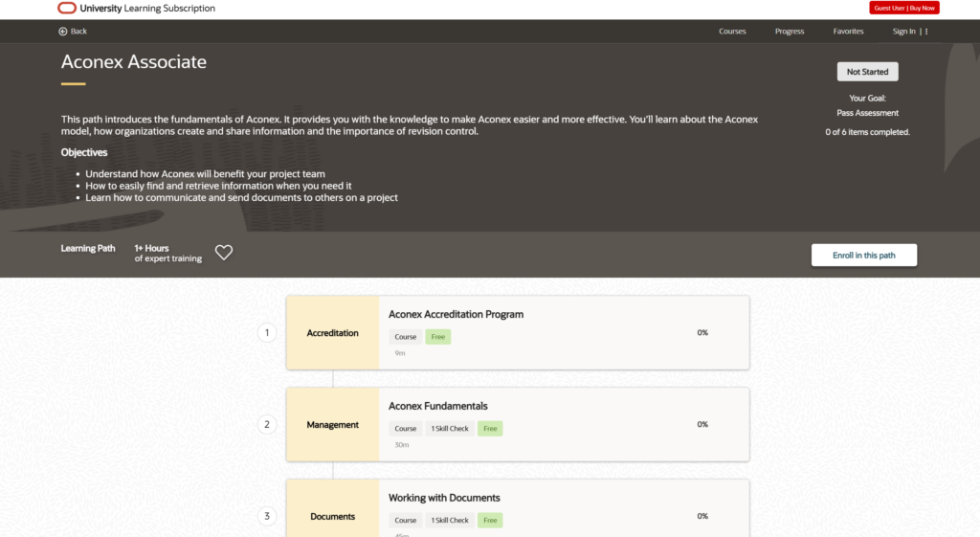Screen dimensions: 980x537
Task: Open the Progress menu item
Action: [x=790, y=32]
